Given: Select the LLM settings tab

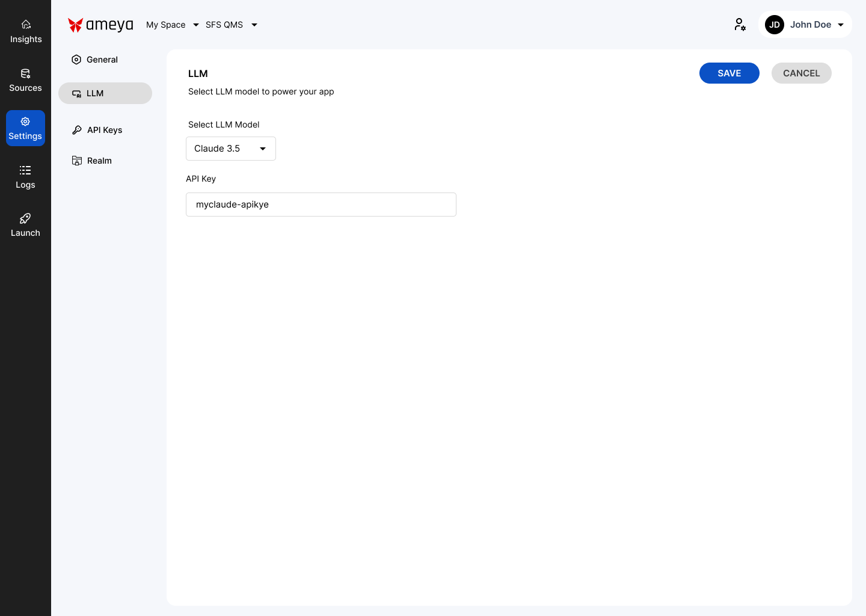Looking at the screenshot, I should tap(105, 93).
